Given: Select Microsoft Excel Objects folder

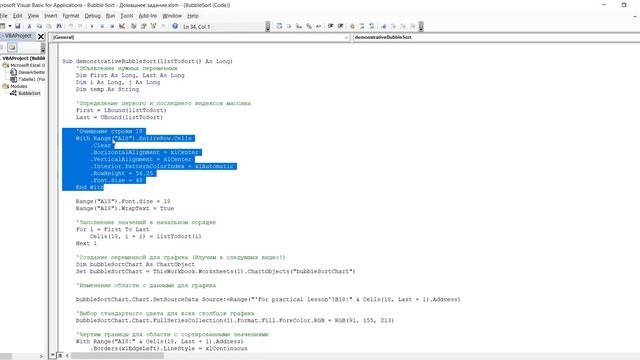Looking at the screenshot, I should [28, 65].
